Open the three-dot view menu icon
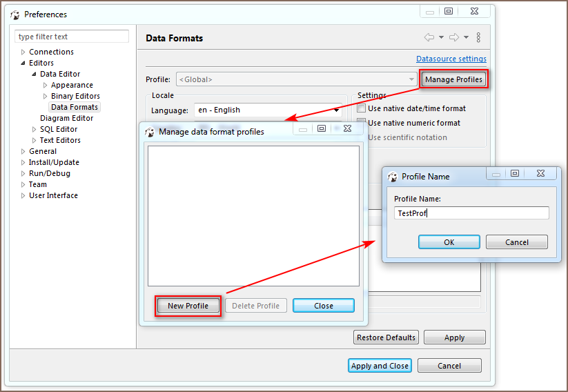 click(x=479, y=37)
